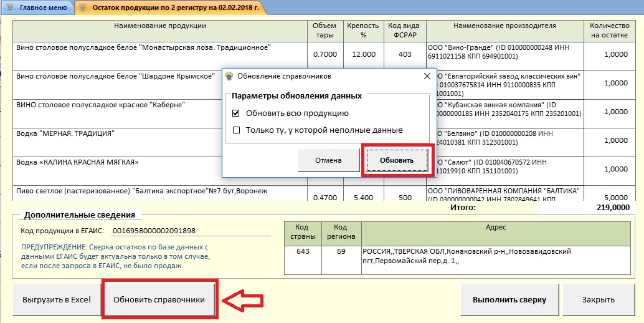Viewport: 644px width, 323px height.
Task: Click the Количество на остатке column header
Action: click(x=607, y=31)
